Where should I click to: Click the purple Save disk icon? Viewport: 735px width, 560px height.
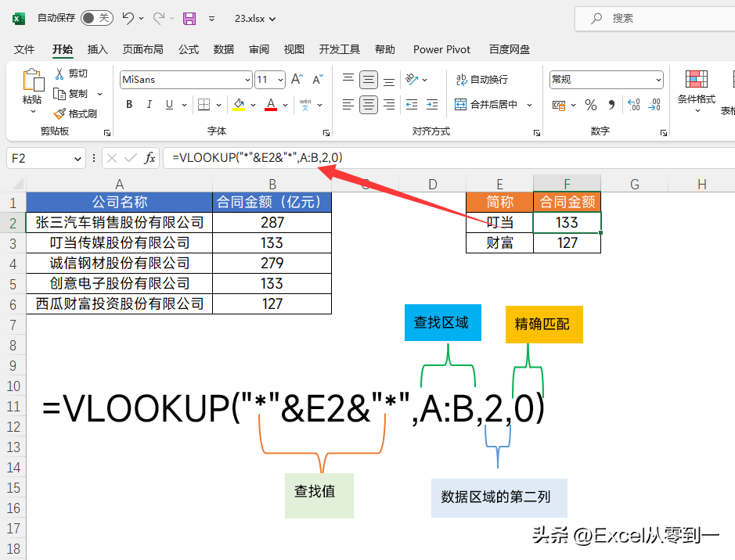click(189, 18)
